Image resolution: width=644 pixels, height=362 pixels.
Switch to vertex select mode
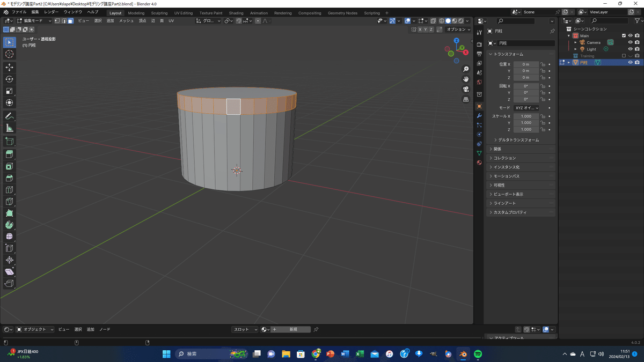click(x=57, y=21)
